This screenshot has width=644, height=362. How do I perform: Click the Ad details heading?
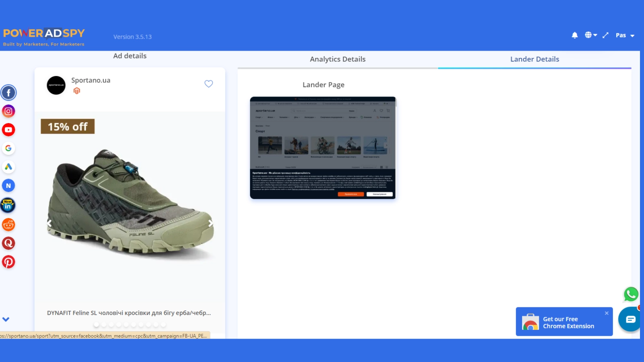click(130, 56)
